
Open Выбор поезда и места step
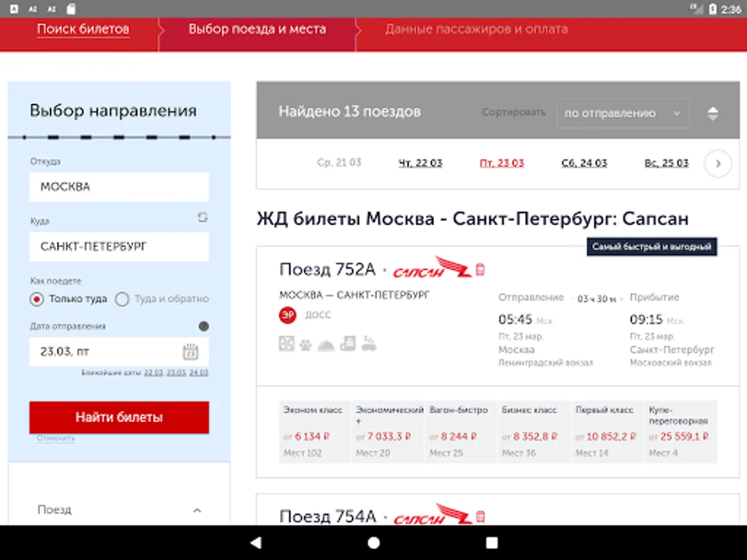point(257,29)
